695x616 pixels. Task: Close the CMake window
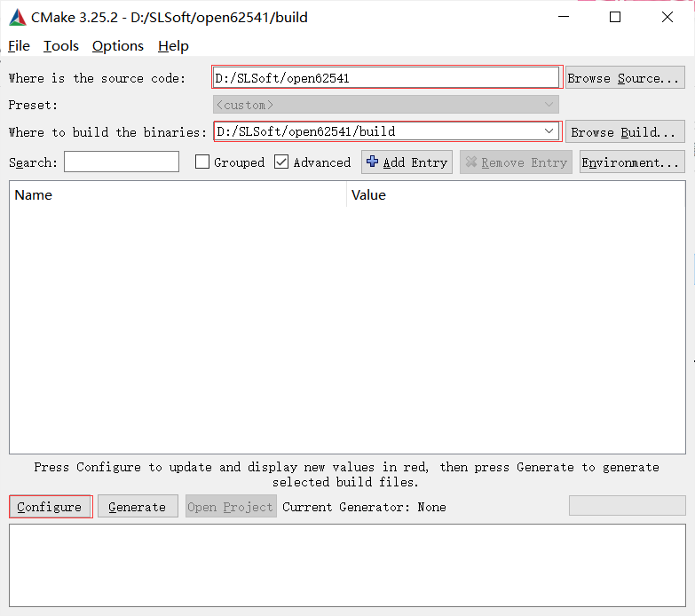coord(667,17)
